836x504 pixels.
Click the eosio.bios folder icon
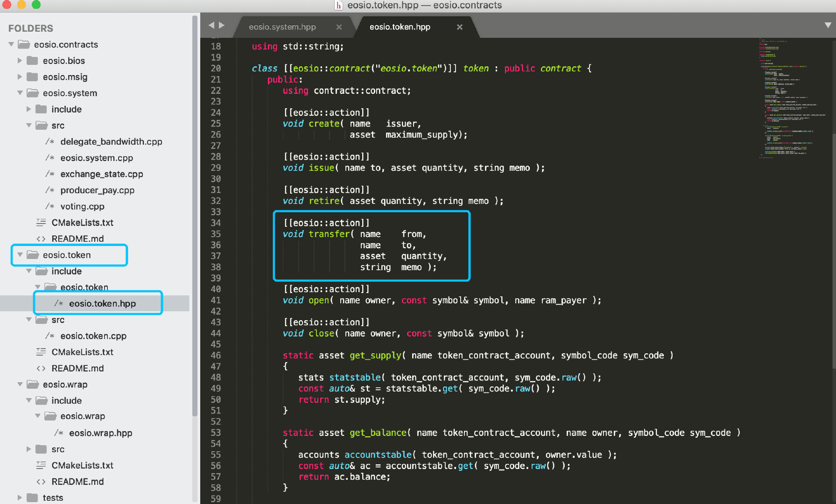[32, 61]
